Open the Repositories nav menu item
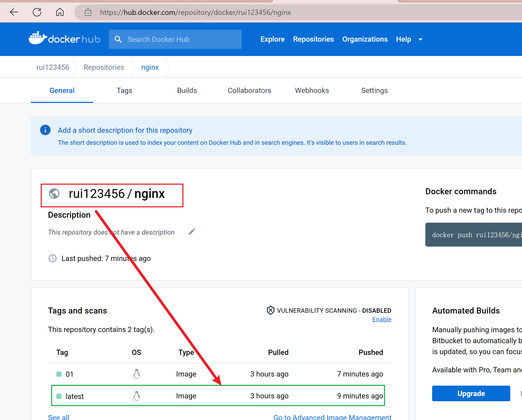 click(x=313, y=39)
